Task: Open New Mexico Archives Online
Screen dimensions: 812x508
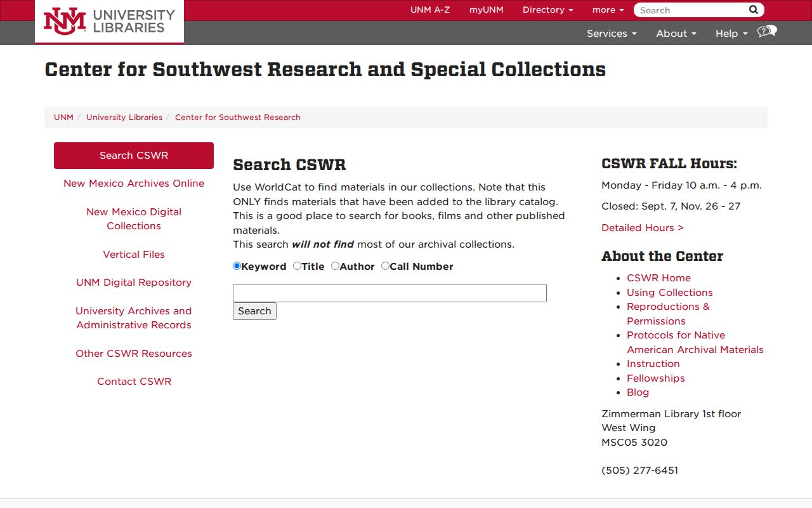Action: pos(134,184)
